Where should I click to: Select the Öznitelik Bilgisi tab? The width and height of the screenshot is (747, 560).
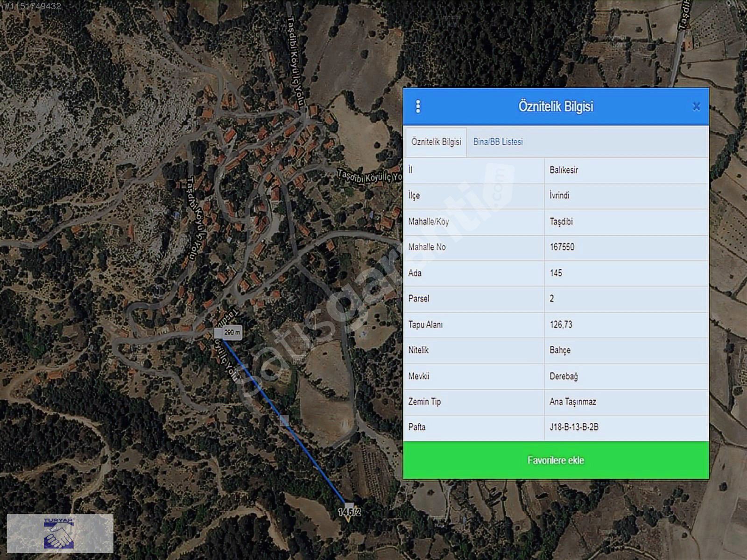tap(436, 142)
